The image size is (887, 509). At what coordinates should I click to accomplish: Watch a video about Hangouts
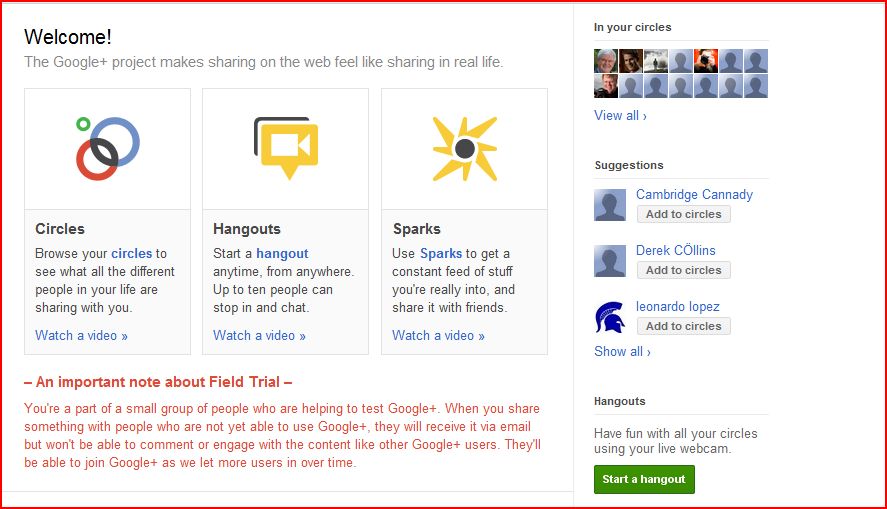(x=259, y=335)
